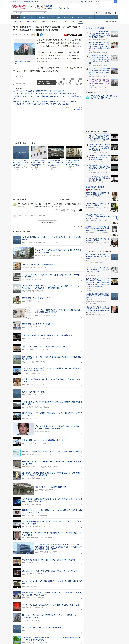Viewport: 129px width, 644px height.
Task: Open 女子高校生3人の胸を recommended thumbnail
Action: point(39,153)
